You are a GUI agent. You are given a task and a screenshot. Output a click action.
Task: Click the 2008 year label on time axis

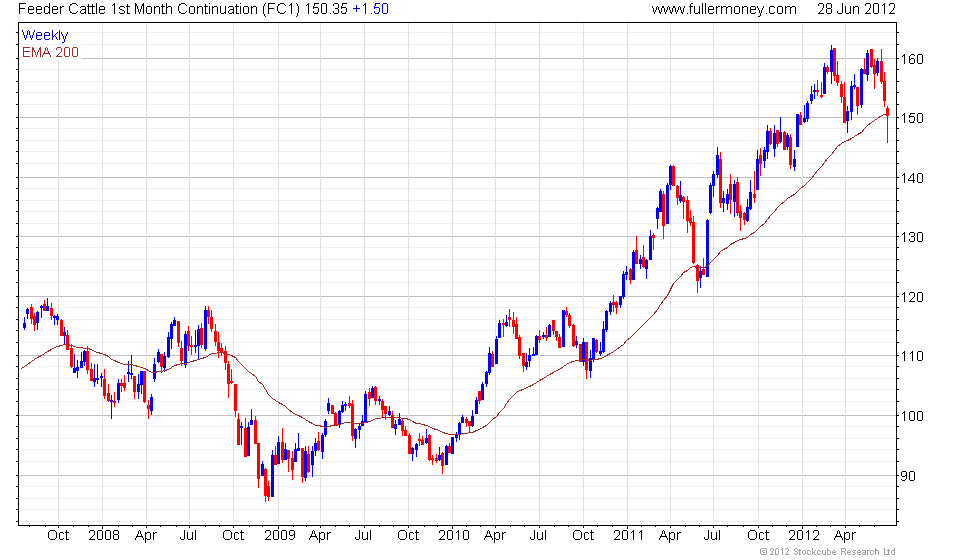tap(104, 536)
